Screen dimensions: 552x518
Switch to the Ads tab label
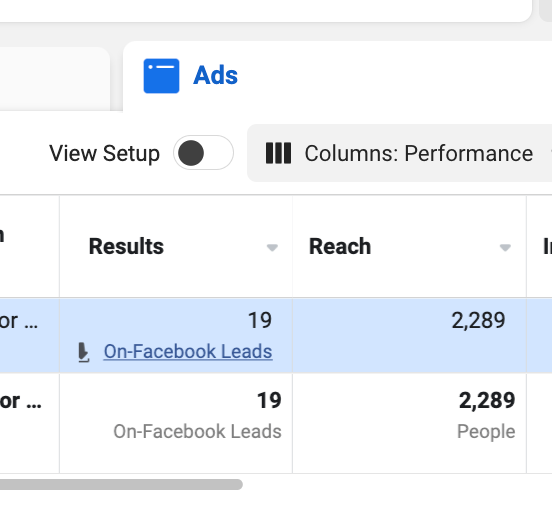[x=215, y=75]
